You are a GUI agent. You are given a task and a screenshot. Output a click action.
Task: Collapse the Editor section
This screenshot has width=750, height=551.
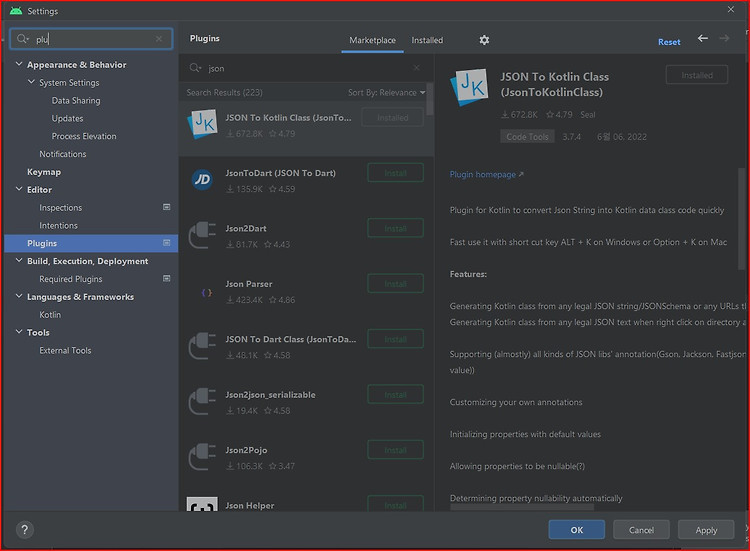pyautogui.click(x=19, y=189)
